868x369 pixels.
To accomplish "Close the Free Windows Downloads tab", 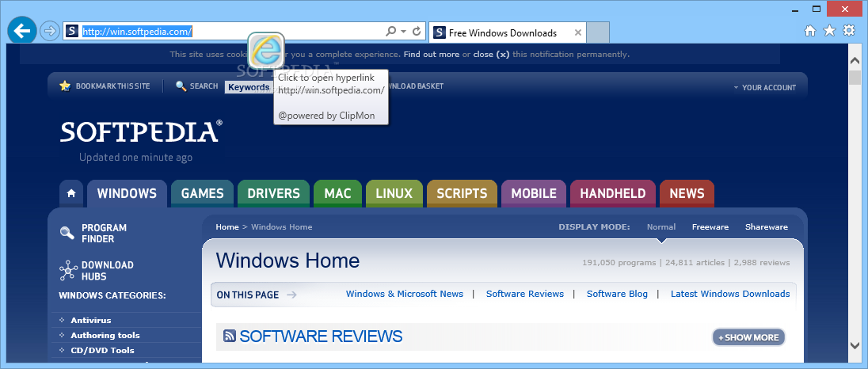I will coord(578,32).
